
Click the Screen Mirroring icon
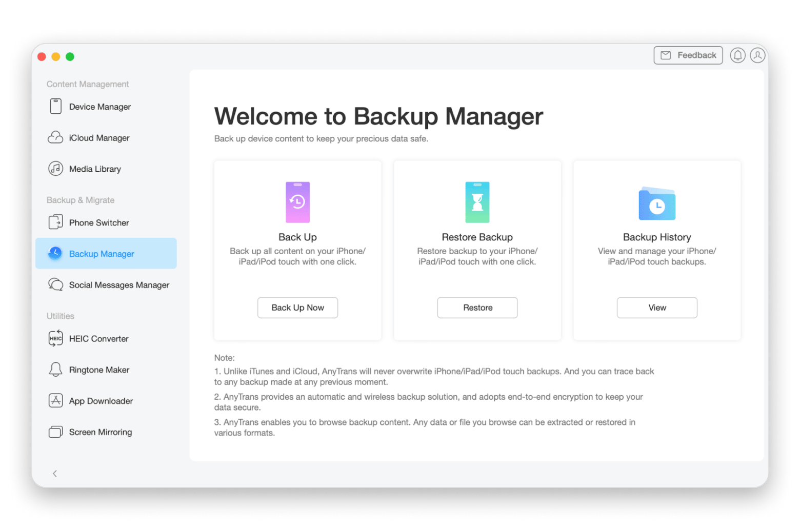[55, 432]
